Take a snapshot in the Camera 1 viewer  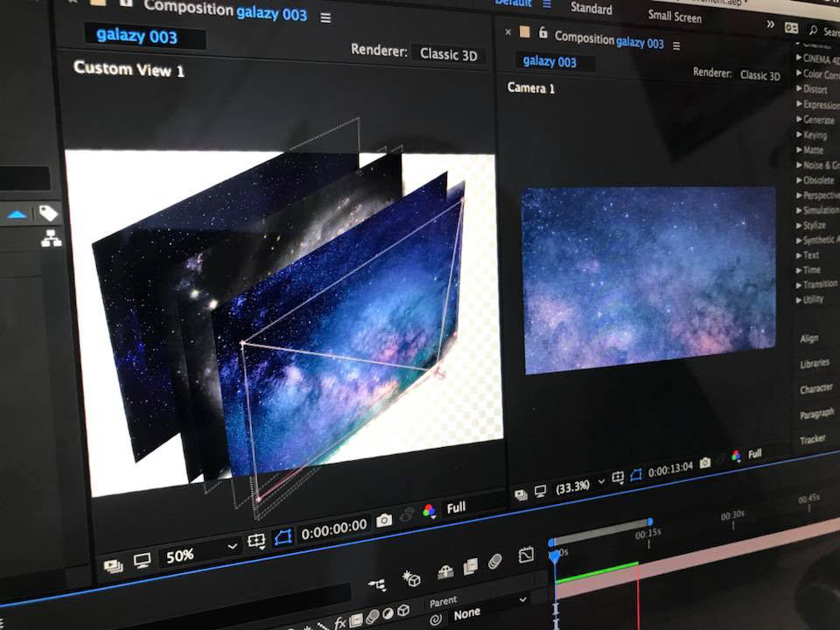[x=705, y=462]
